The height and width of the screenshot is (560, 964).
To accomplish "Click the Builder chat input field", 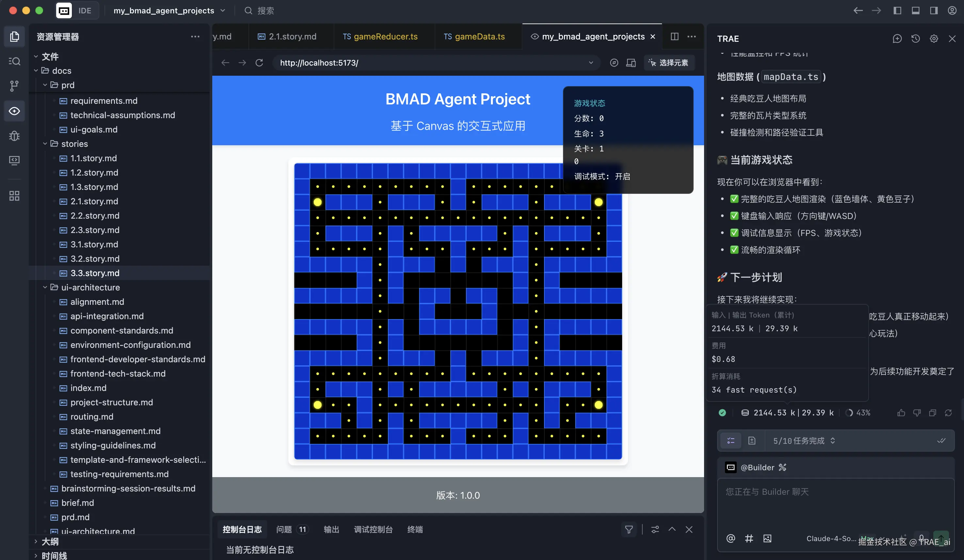I will (x=834, y=505).
